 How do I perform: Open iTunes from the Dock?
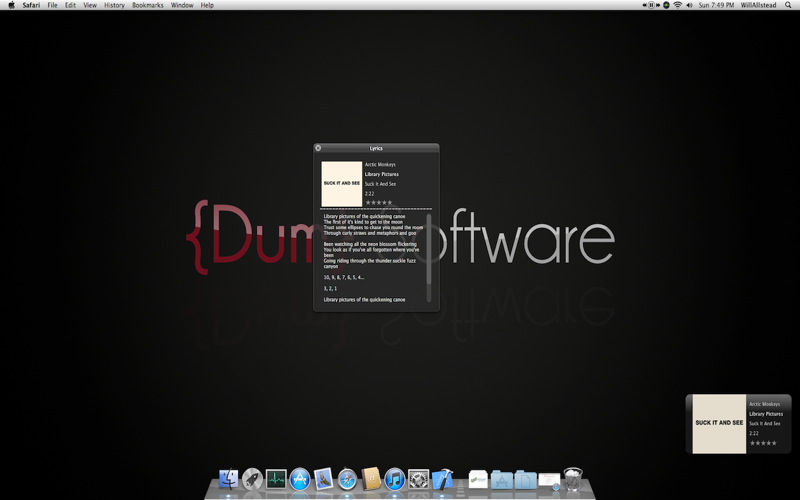(x=394, y=480)
